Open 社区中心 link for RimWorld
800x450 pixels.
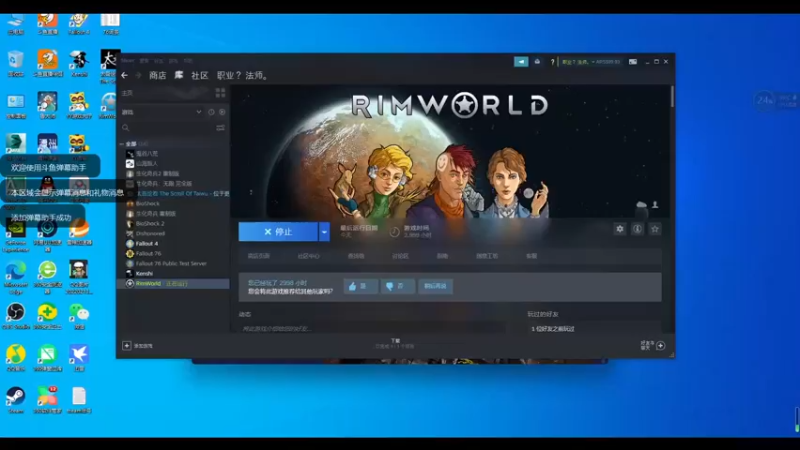pyautogui.click(x=308, y=256)
